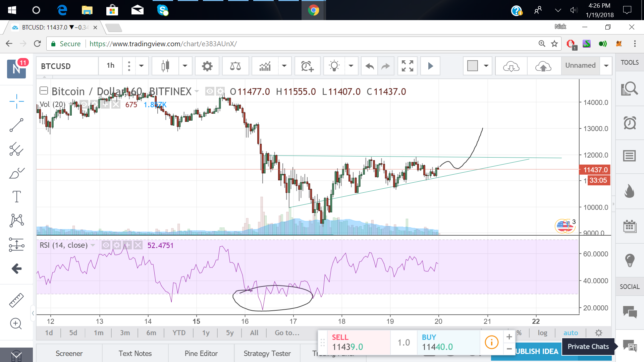The height and width of the screenshot is (362, 644).
Task: Open watchlist search icon in right sidebar
Action: [630, 89]
